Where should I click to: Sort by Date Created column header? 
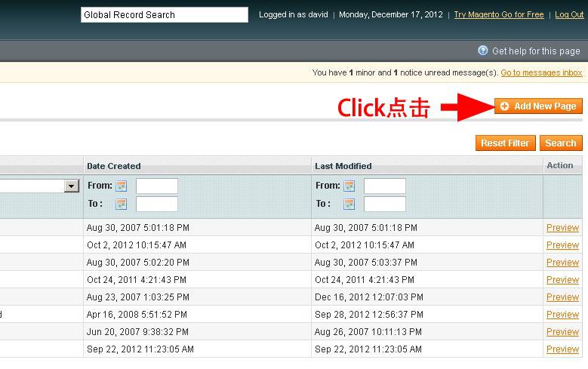coord(114,166)
